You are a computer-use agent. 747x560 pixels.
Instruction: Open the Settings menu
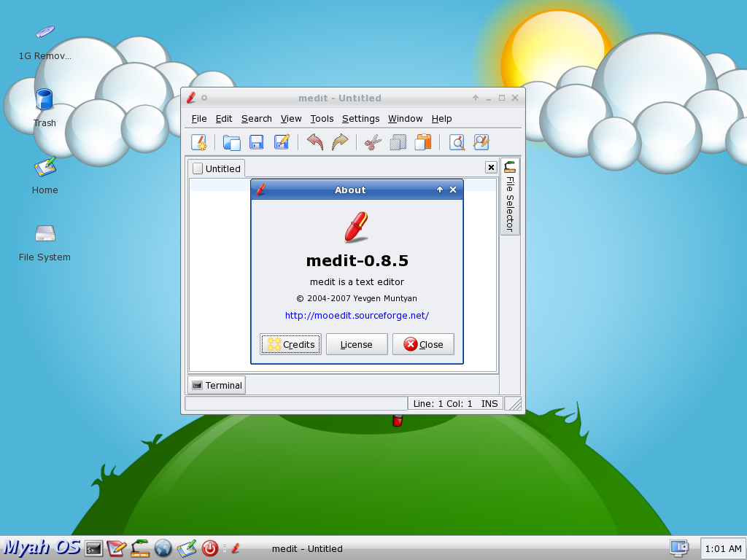coord(360,119)
